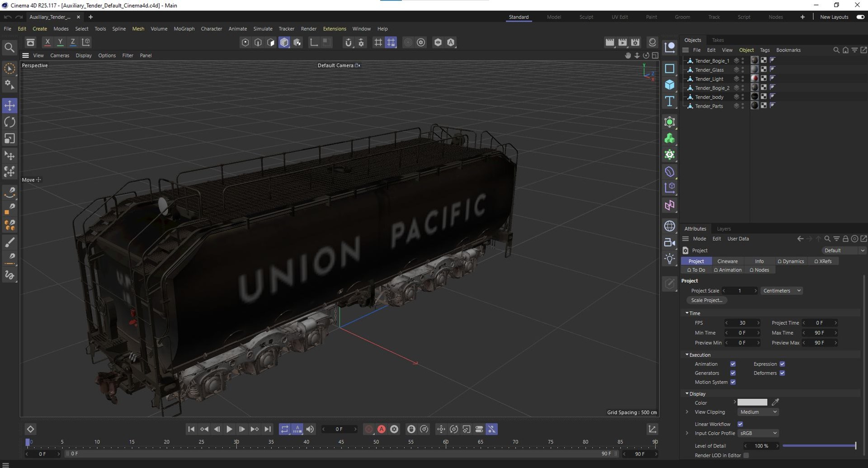
Task: Click the Camera object icon
Action: click(670, 243)
